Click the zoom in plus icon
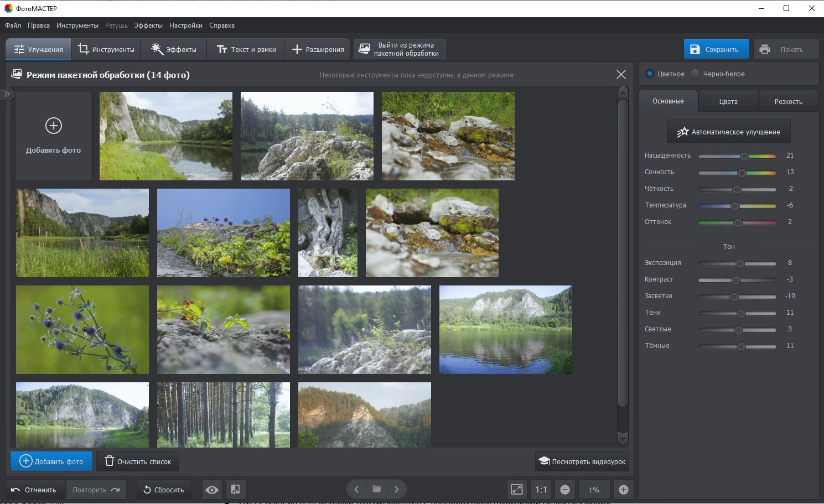The height and width of the screenshot is (504, 824). pos(623,490)
